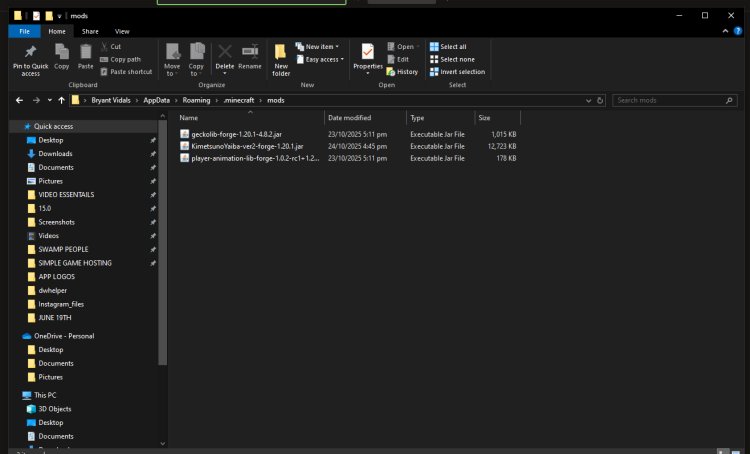The width and height of the screenshot is (750, 454).
Task: Open the Move to dropdown
Action: (173, 60)
